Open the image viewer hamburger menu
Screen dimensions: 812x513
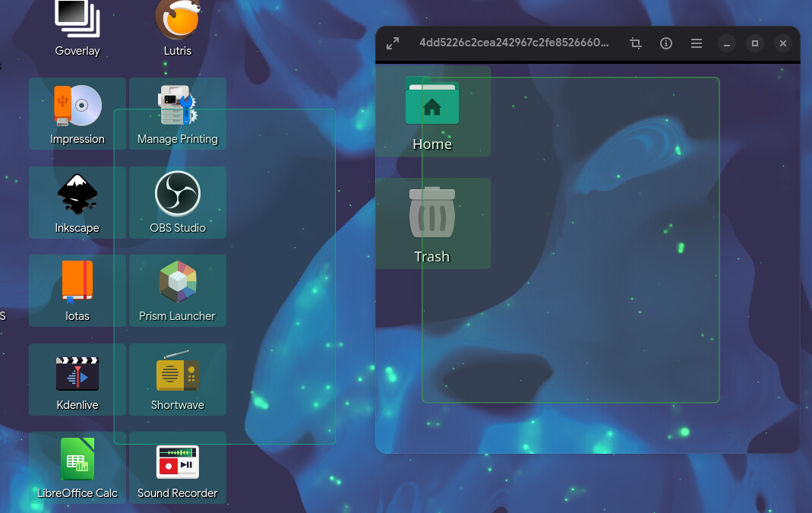click(697, 43)
